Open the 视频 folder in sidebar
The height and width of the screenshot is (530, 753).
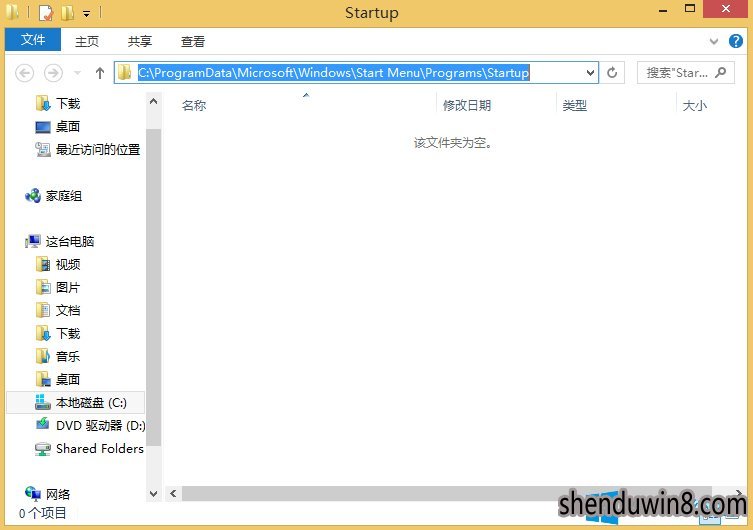point(68,265)
